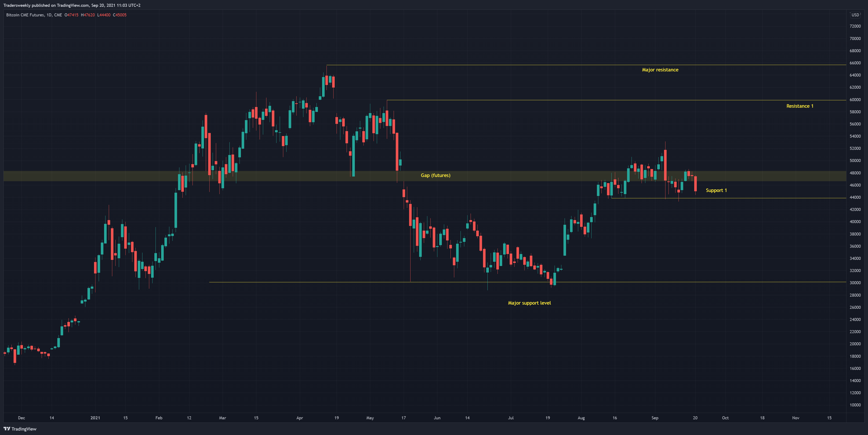Click the Dec date on time axis
This screenshot has height=435, width=868.
pyautogui.click(x=21, y=418)
